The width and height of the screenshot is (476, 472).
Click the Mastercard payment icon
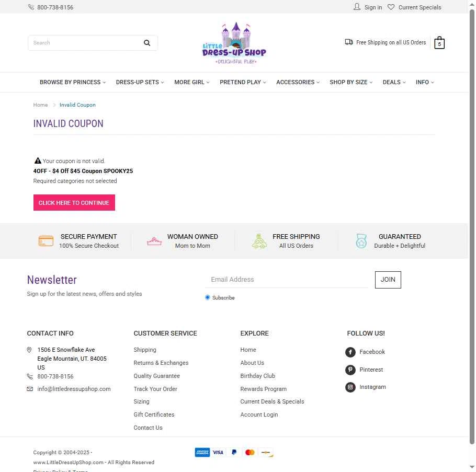tap(250, 452)
